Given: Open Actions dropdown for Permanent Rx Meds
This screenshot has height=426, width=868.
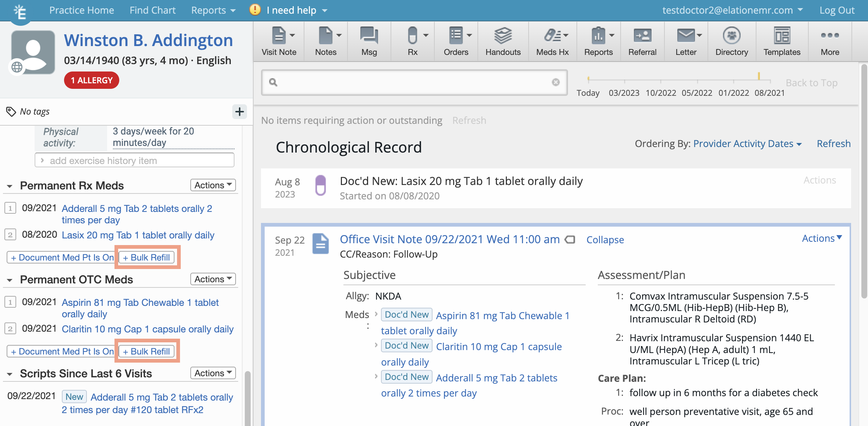Looking at the screenshot, I should [x=213, y=185].
